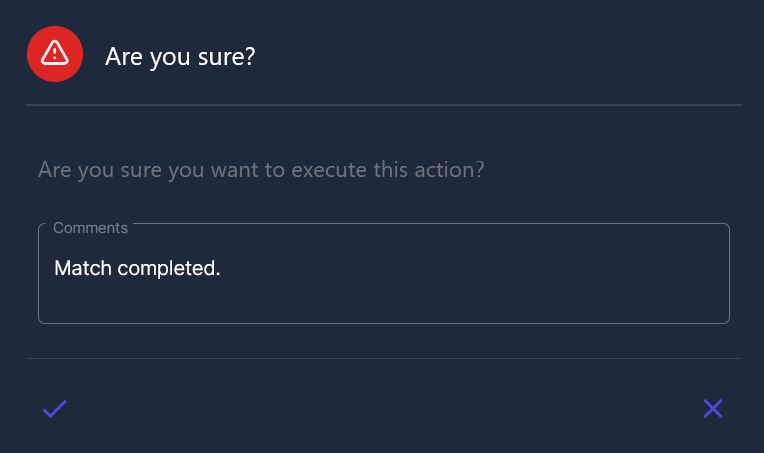Click the 'Are you sure?' dialog title
764x453 pixels.
[180, 56]
